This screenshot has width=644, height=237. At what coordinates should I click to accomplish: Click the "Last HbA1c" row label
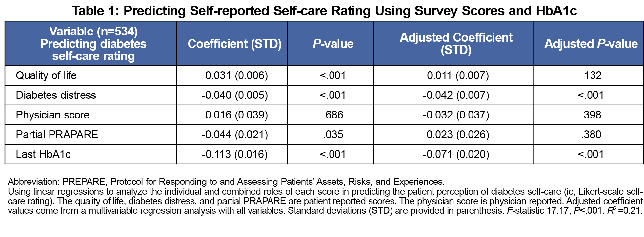click(43, 154)
